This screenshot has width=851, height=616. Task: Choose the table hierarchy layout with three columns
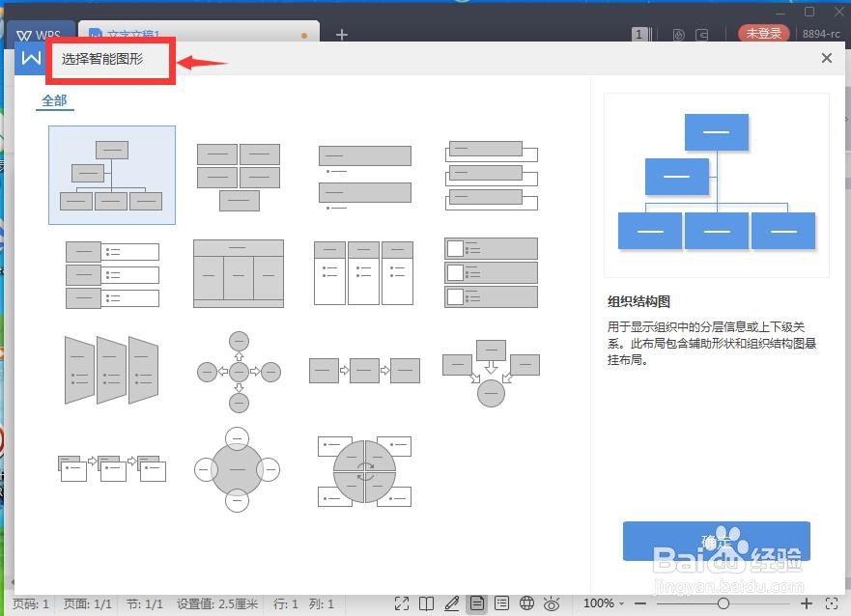tap(239, 274)
